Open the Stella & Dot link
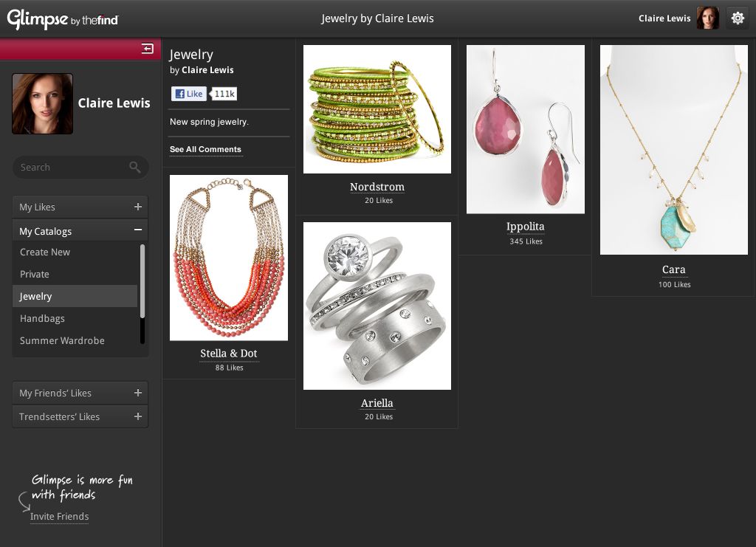756x547 pixels. pos(229,354)
